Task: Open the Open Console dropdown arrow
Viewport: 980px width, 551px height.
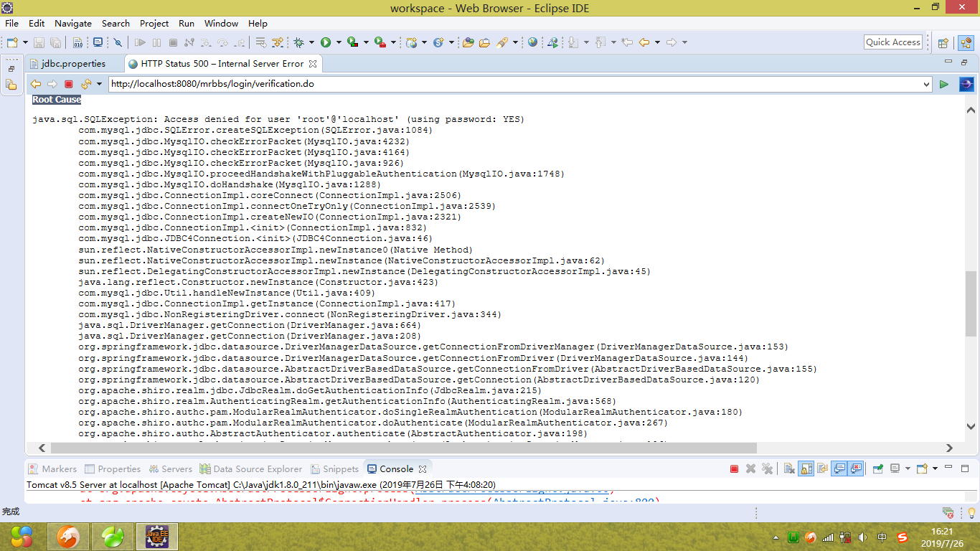Action: pos(935,468)
